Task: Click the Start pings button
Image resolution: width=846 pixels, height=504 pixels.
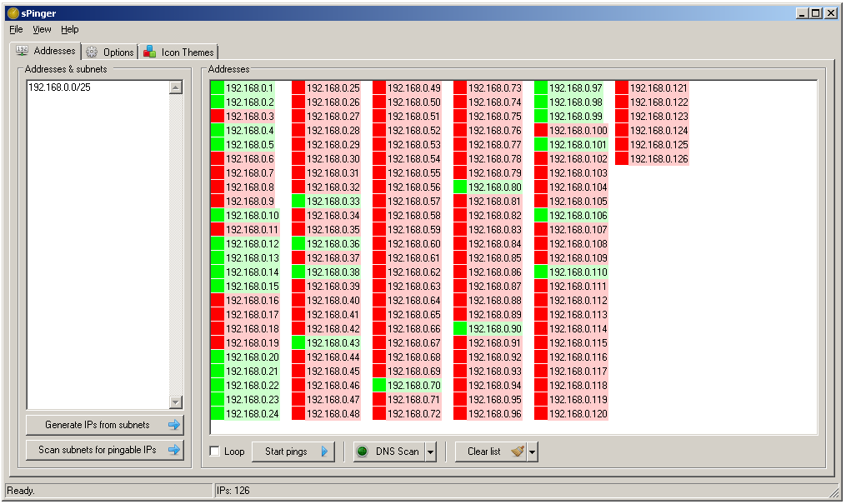Action: pyautogui.click(x=293, y=452)
